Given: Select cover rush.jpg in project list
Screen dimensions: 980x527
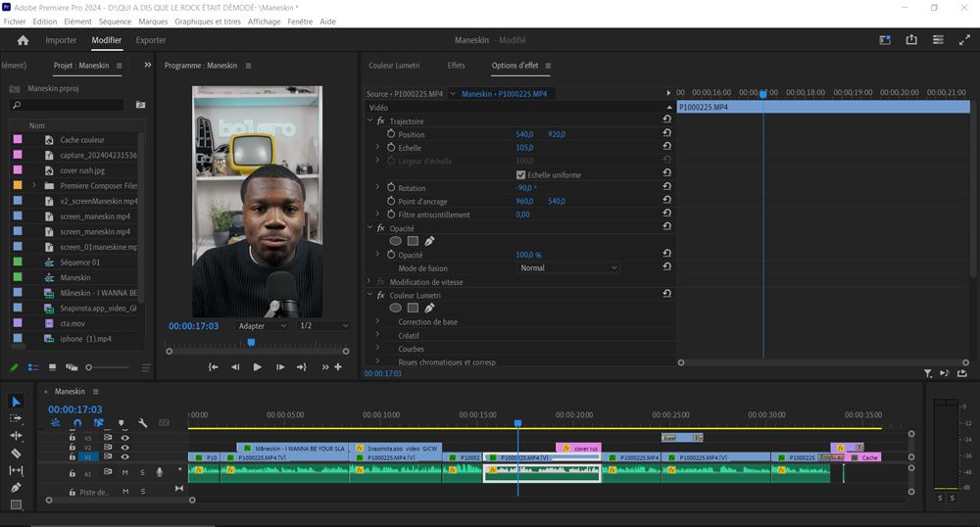Looking at the screenshot, I should [x=81, y=170].
